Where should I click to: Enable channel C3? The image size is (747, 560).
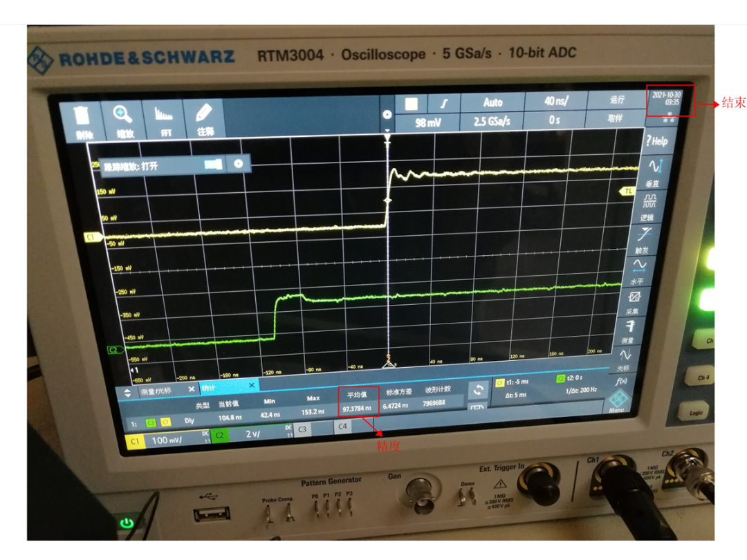(x=303, y=429)
